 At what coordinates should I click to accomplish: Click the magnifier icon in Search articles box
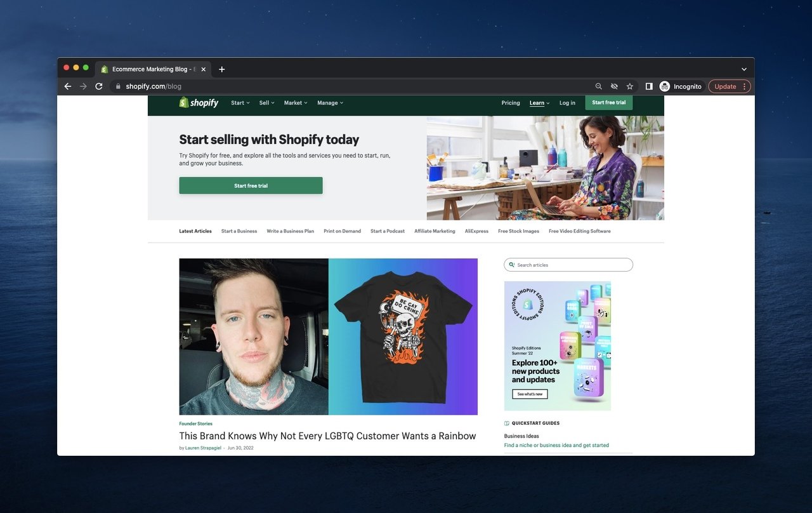pyautogui.click(x=512, y=265)
